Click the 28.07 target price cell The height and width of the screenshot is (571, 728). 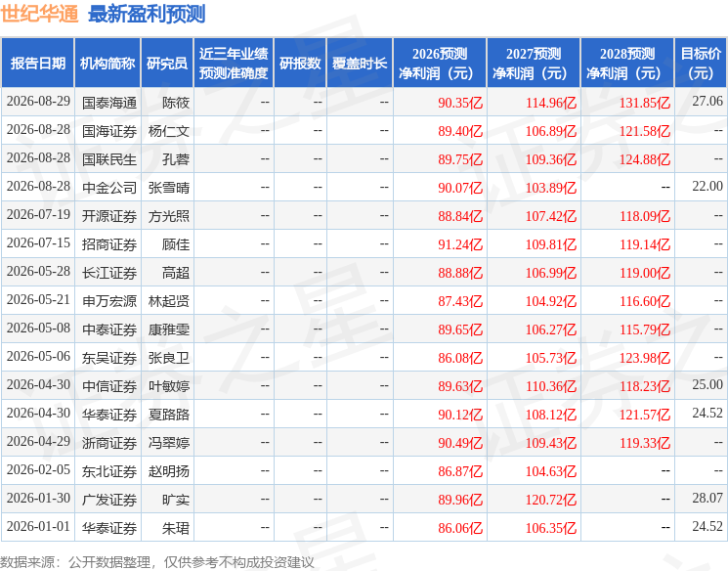click(707, 498)
